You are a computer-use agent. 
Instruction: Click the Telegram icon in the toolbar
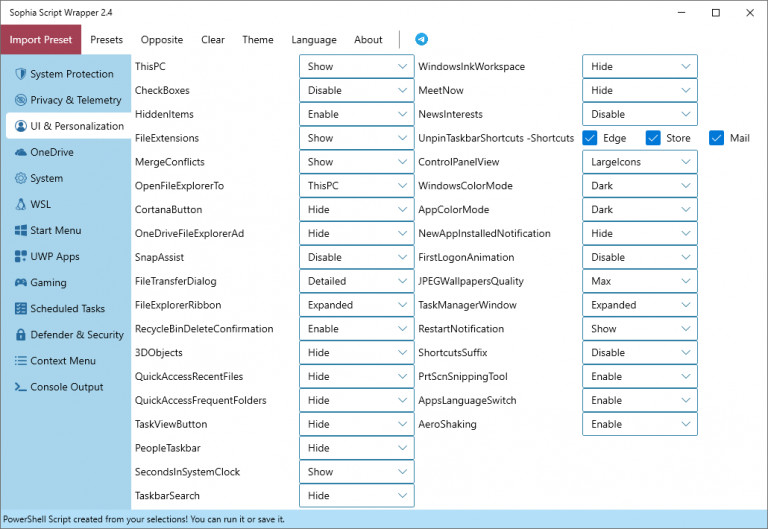421,39
